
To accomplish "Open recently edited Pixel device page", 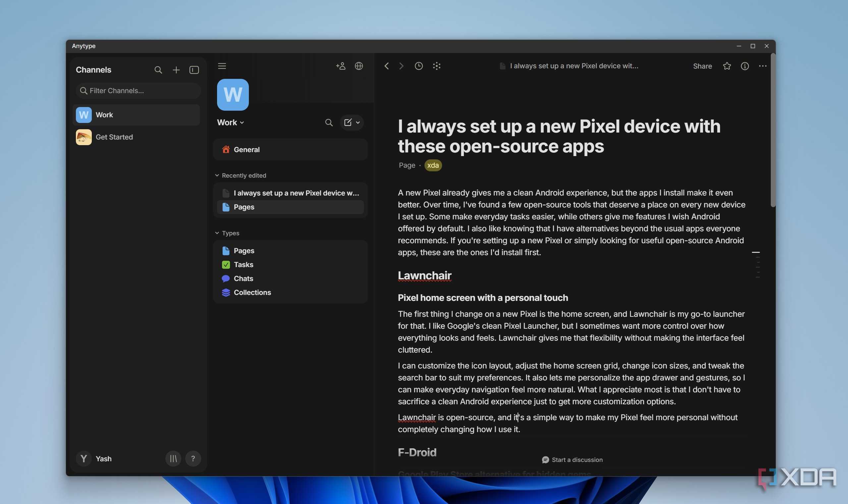I will point(290,193).
